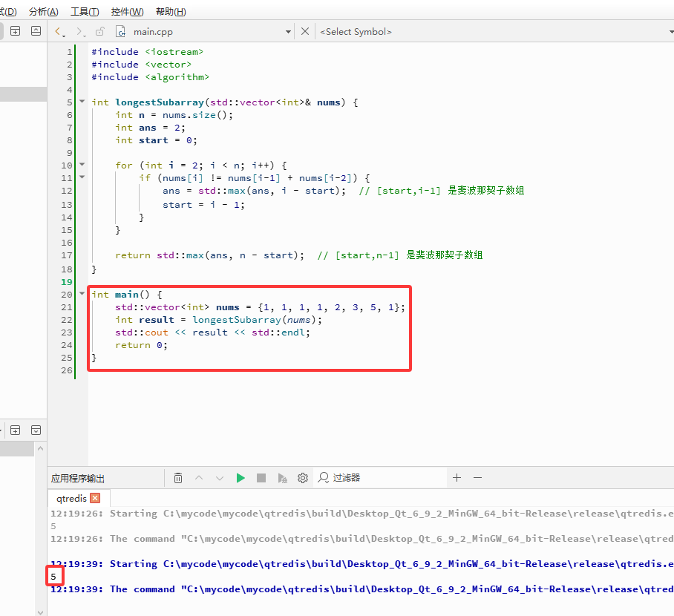The width and height of the screenshot is (674, 616).
Task: Zoom out output text with minus icon
Action: (477, 477)
